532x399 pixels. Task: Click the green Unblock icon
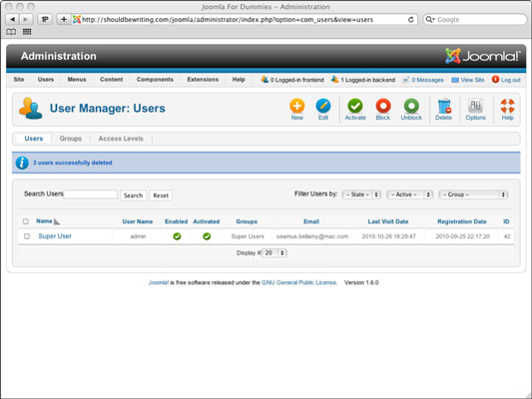click(411, 106)
